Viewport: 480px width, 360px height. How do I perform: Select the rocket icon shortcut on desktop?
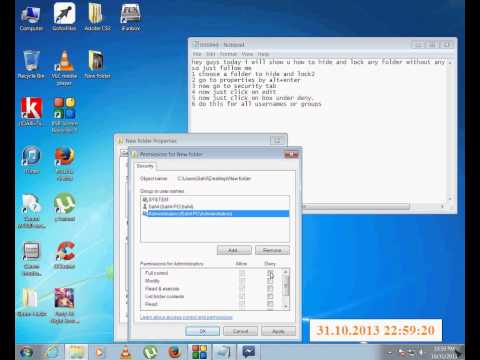coord(64,17)
